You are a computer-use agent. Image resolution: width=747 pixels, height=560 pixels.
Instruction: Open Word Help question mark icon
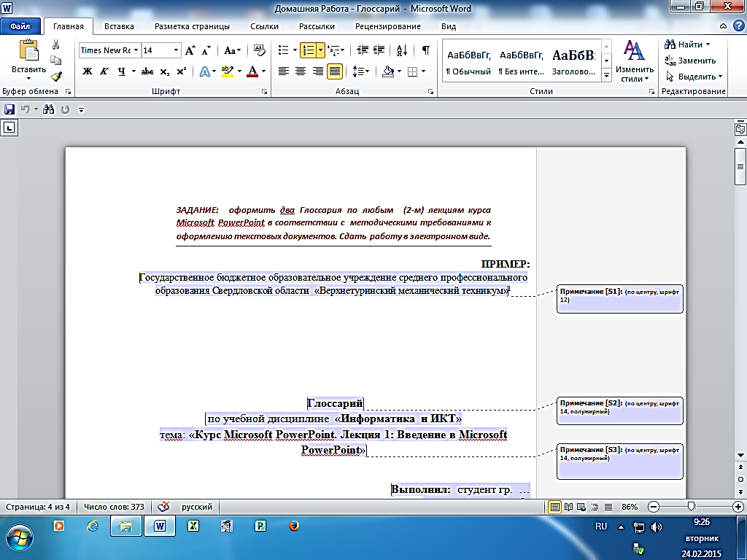(738, 26)
